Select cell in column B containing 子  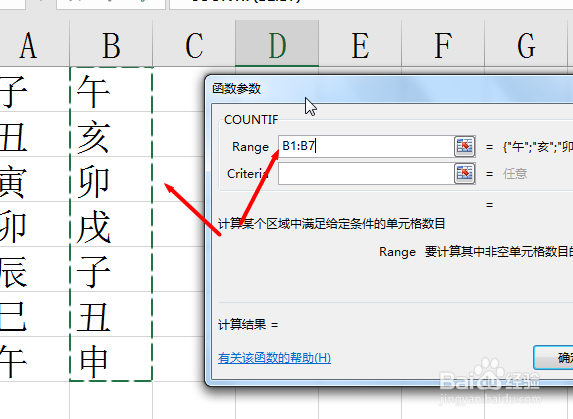tap(111, 269)
